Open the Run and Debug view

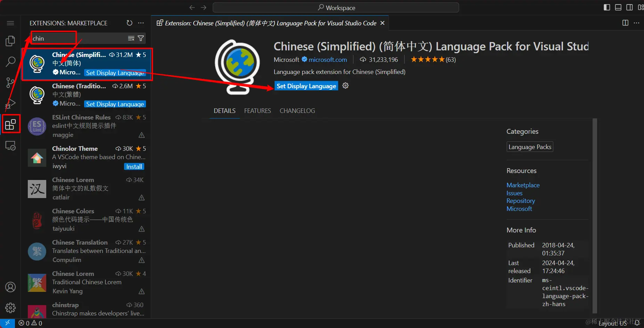pos(10,104)
